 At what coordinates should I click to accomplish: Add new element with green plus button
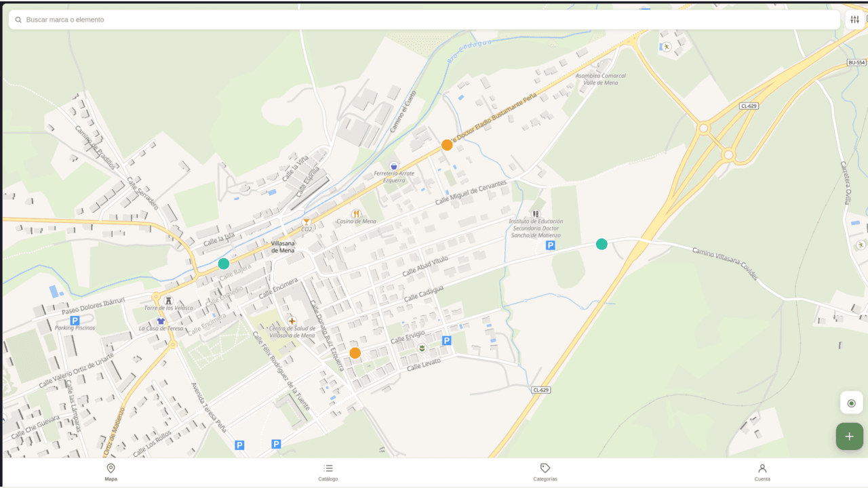point(849,436)
